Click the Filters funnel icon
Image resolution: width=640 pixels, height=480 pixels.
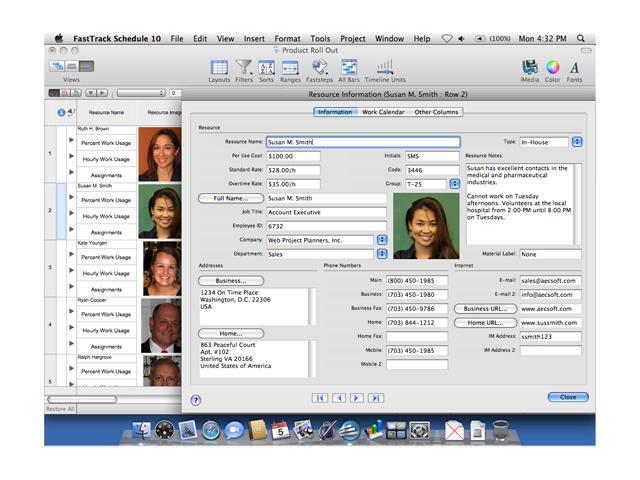point(244,68)
